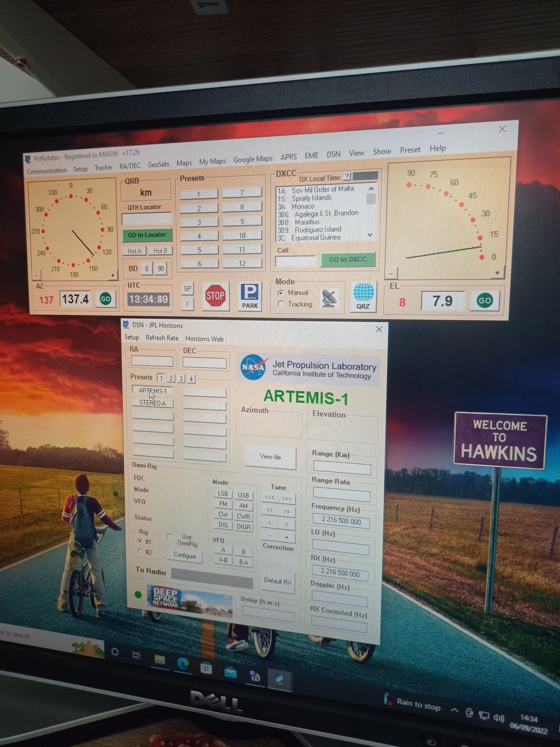
Task: Click Tune >> step button
Action: [287, 511]
